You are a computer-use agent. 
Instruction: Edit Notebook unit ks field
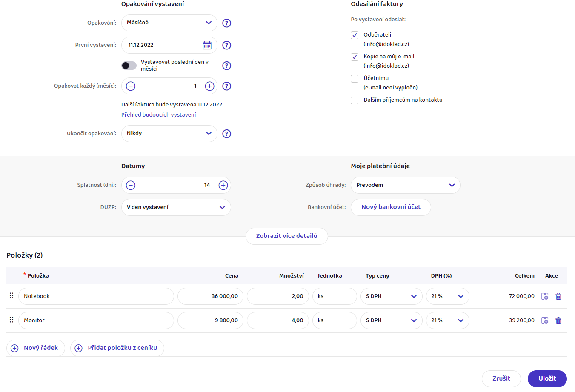click(x=335, y=296)
